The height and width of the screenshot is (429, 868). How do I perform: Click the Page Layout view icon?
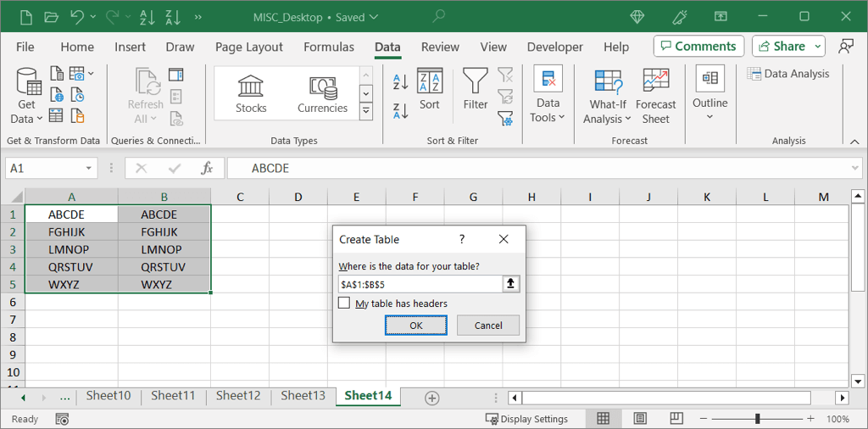(640, 419)
